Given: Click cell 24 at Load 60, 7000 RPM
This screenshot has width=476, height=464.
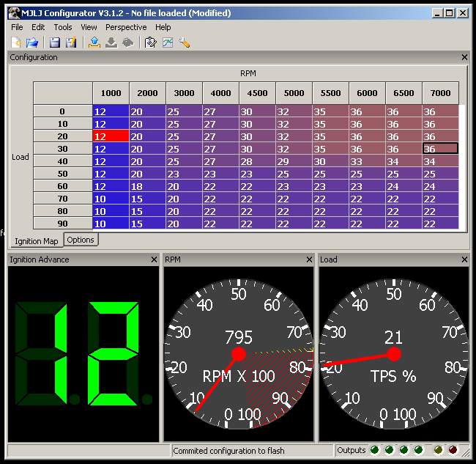Looking at the screenshot, I should [440, 186].
